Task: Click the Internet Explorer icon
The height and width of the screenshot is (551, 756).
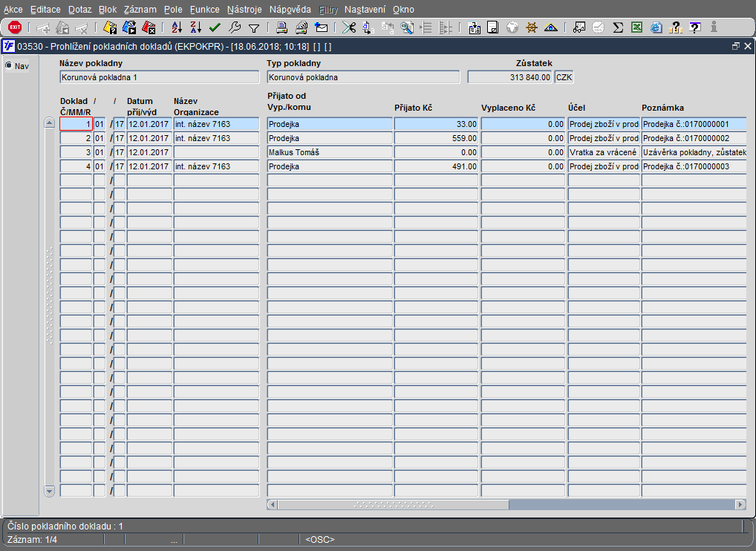Action: pyautogui.click(x=656, y=27)
